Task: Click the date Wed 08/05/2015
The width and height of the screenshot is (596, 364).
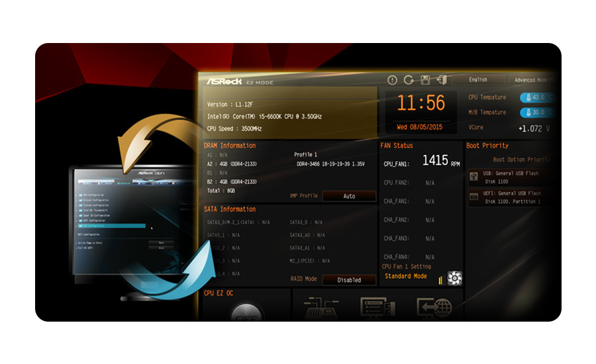Action: (x=420, y=127)
